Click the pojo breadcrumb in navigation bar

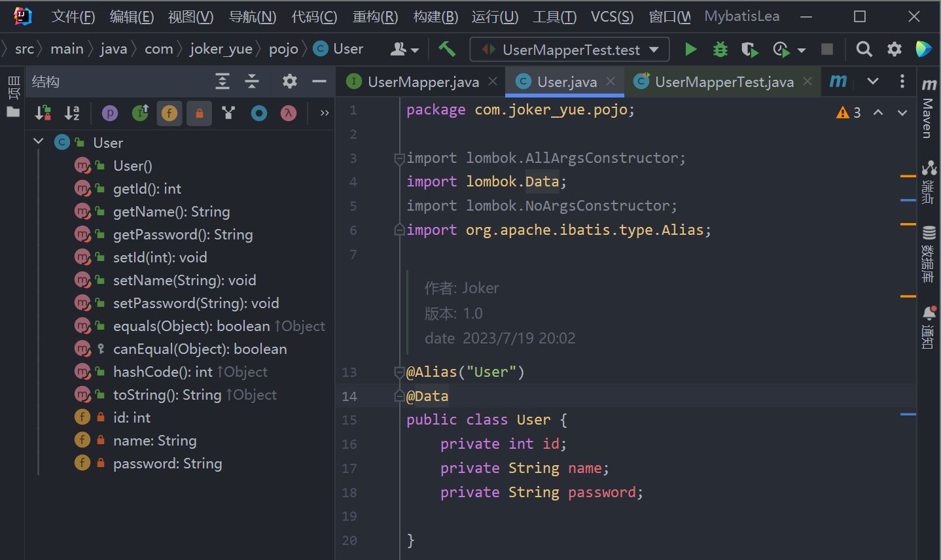[283, 49]
